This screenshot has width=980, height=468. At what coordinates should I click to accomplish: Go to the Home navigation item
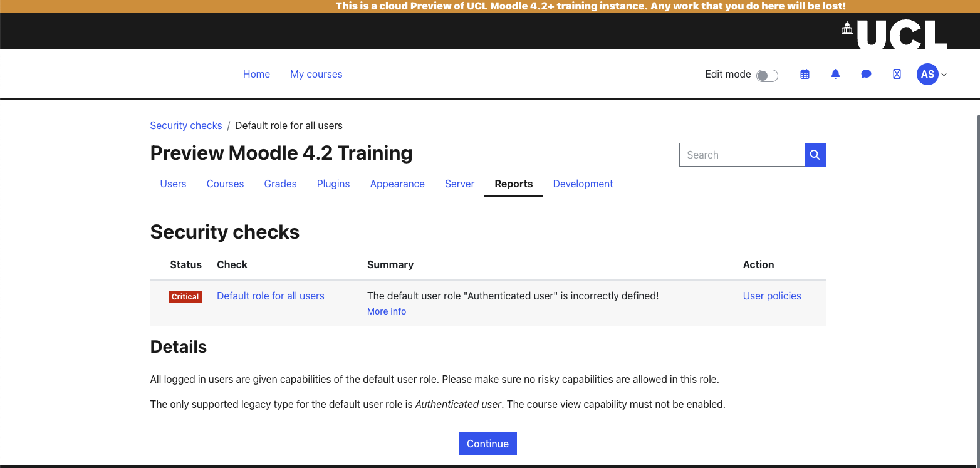pyautogui.click(x=256, y=74)
